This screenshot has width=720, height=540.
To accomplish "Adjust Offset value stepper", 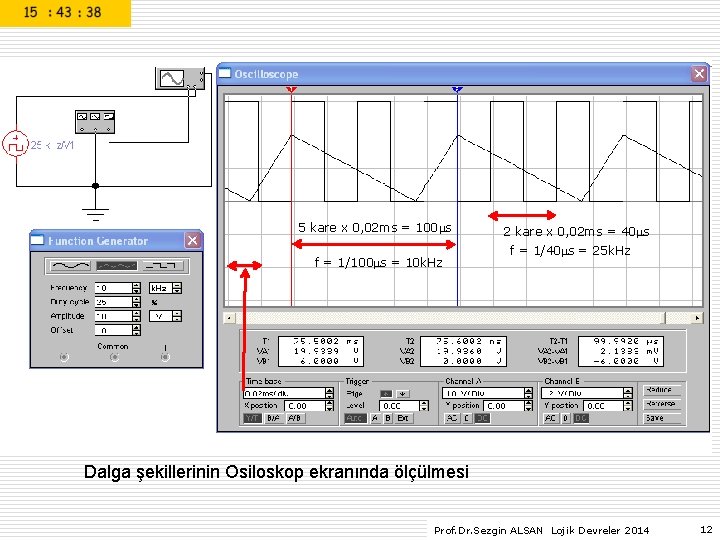I will click(x=136, y=330).
